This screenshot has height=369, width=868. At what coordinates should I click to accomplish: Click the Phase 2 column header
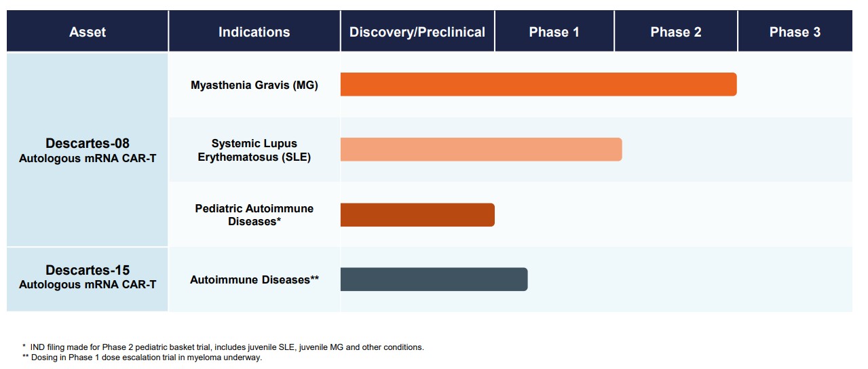676,32
